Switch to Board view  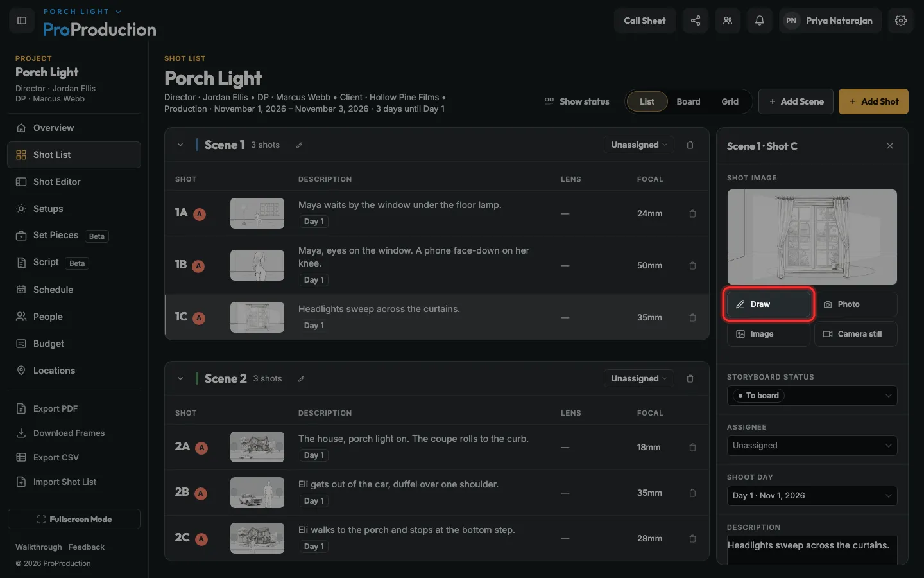pos(689,101)
